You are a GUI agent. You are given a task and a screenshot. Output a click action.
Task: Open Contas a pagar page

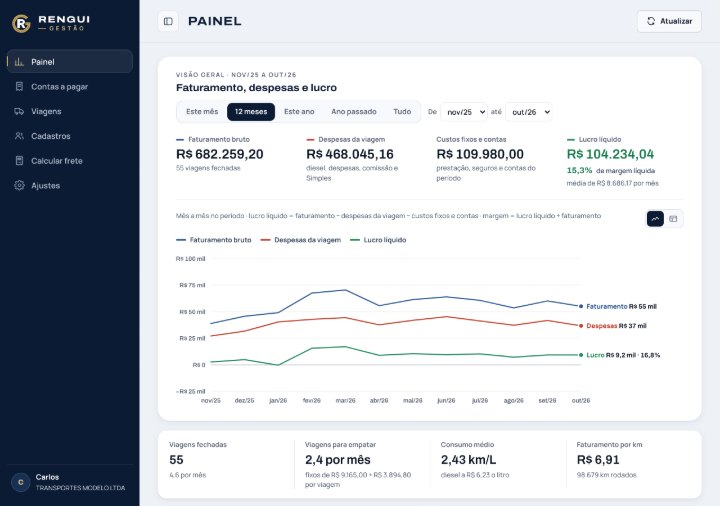click(x=70, y=86)
